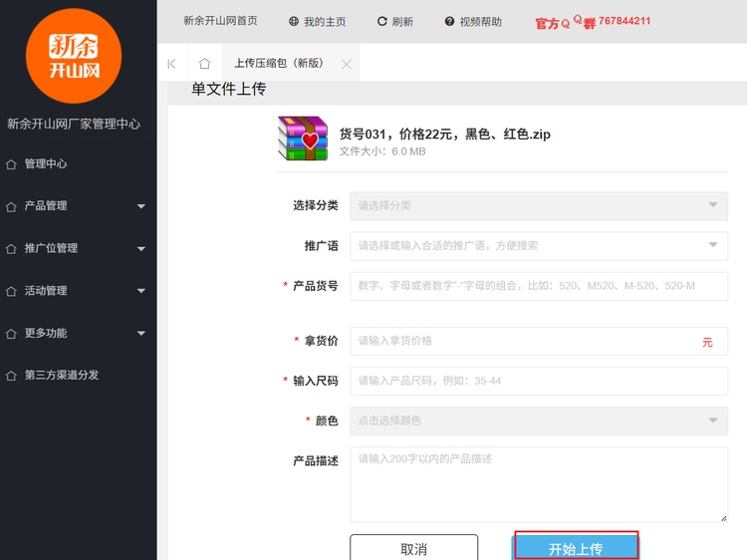Click the 取消 cancel button
The height and width of the screenshot is (560, 747).
pos(413,548)
